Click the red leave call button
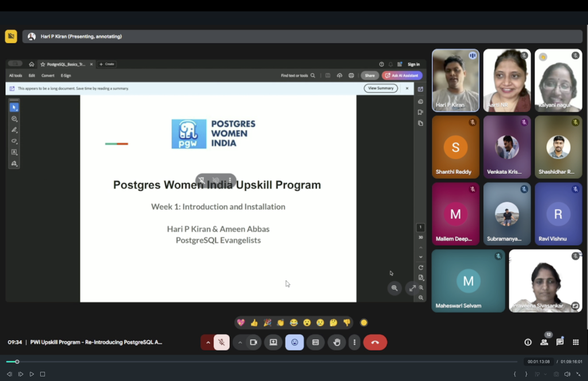The width and height of the screenshot is (588, 381). (375, 342)
